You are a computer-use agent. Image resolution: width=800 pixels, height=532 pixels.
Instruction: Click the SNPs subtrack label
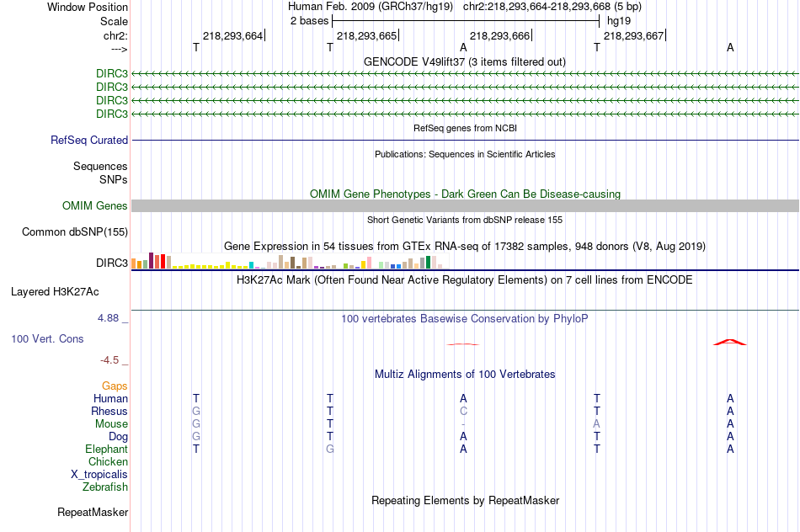click(x=114, y=179)
